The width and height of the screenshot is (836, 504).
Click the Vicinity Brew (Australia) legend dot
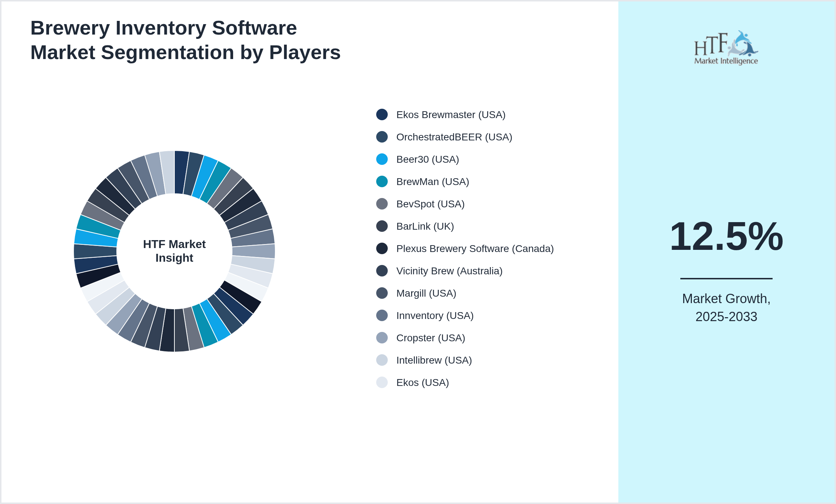point(382,271)
